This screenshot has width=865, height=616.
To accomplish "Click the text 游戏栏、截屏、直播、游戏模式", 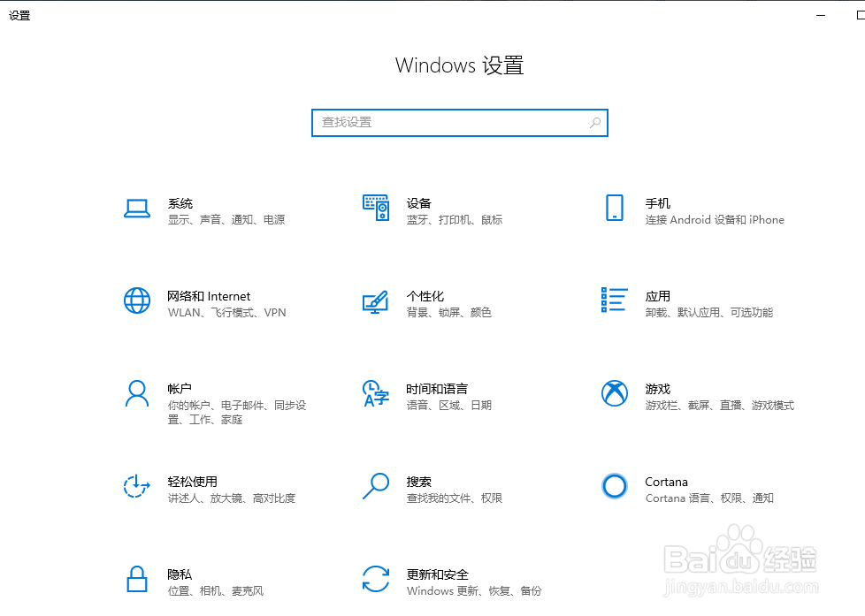I will [720, 406].
